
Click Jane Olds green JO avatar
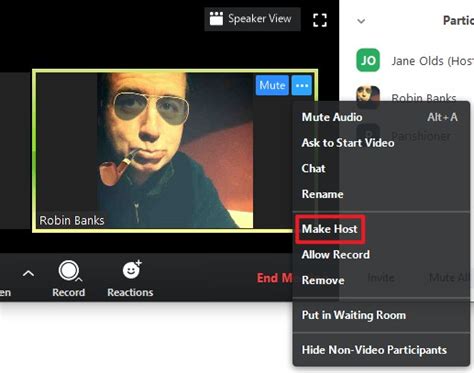click(368, 60)
